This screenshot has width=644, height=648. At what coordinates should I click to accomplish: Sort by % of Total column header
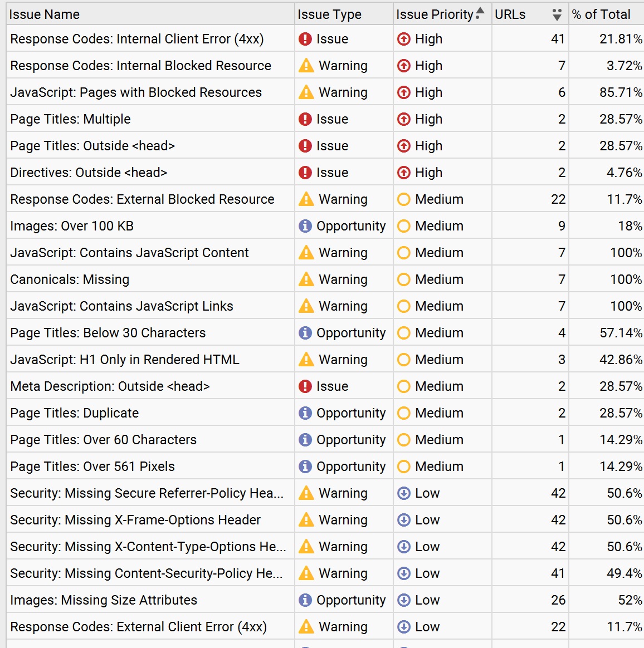coord(606,14)
